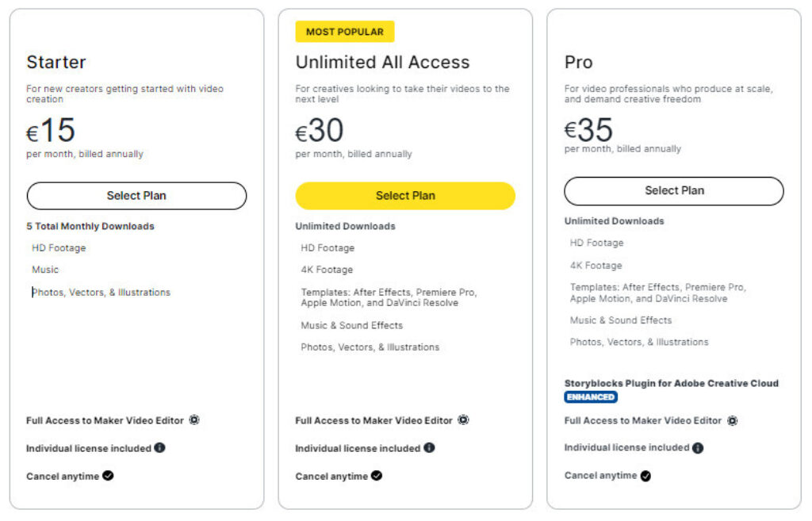This screenshot has width=812, height=521.
Task: Click the Maker Video Editor icon in Starter plan
Action: tap(194, 420)
